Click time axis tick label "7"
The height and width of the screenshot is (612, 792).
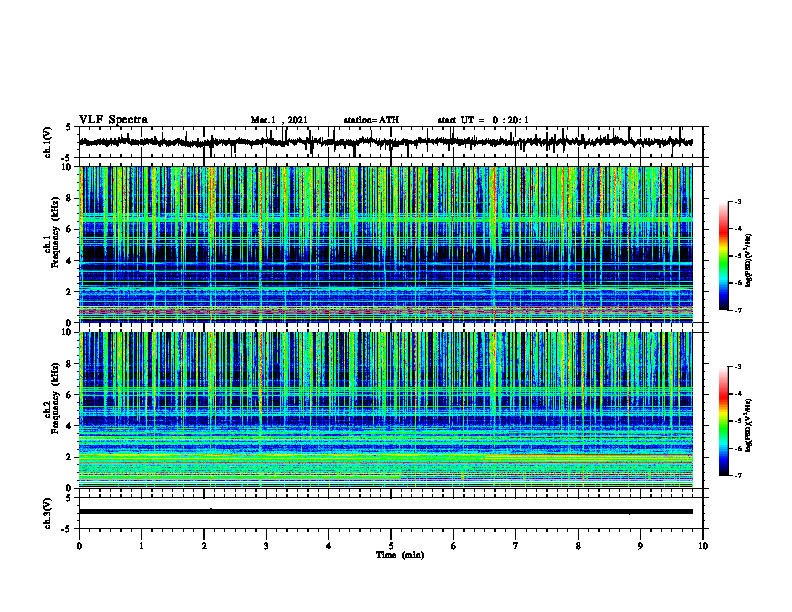click(516, 546)
